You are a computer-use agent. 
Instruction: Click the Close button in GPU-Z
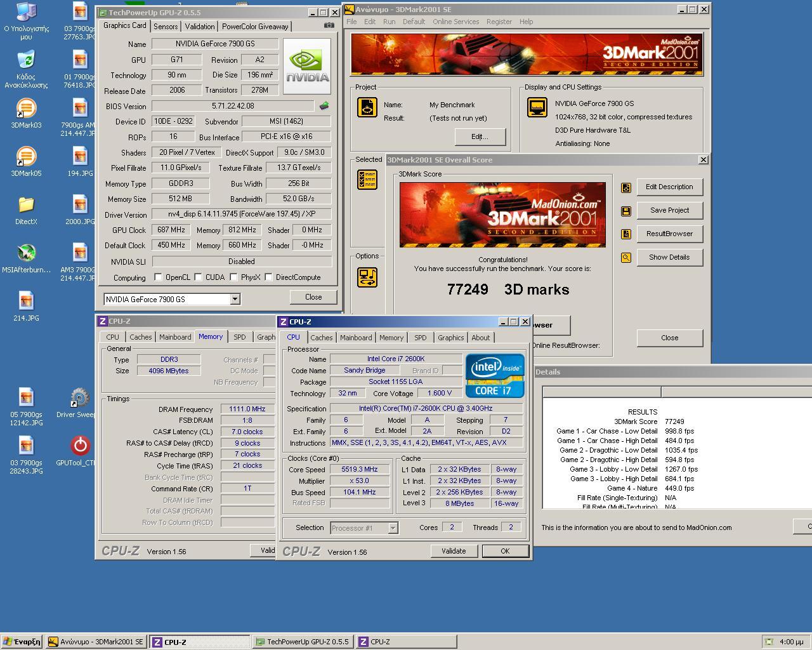(x=313, y=297)
